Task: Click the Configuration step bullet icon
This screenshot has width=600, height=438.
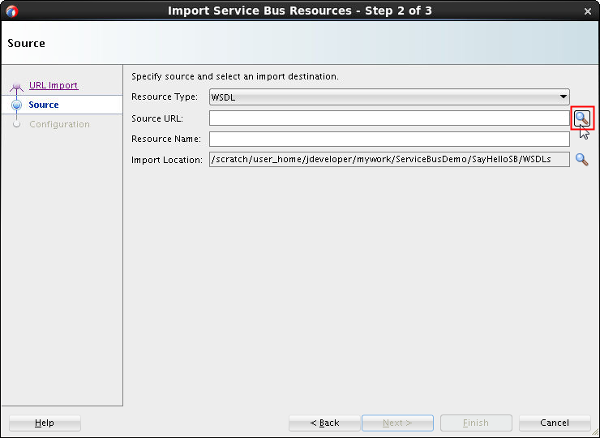Action: point(16,125)
